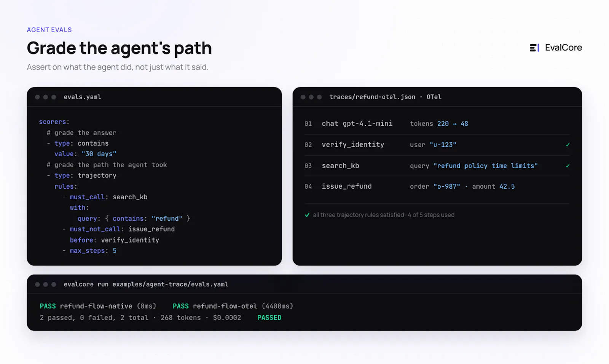Viewport: 609px width, 364px height.
Task: Click the 'Grade the agent's path' heading
Action: coord(119,48)
